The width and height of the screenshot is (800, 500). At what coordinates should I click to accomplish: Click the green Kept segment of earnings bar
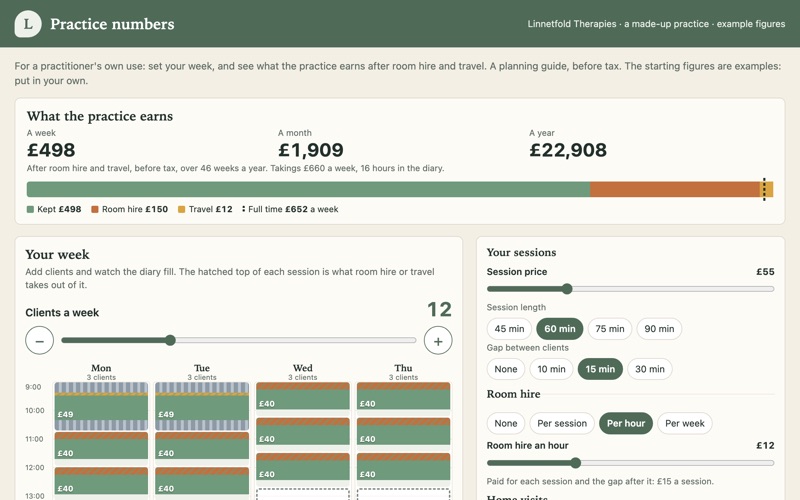click(308, 189)
